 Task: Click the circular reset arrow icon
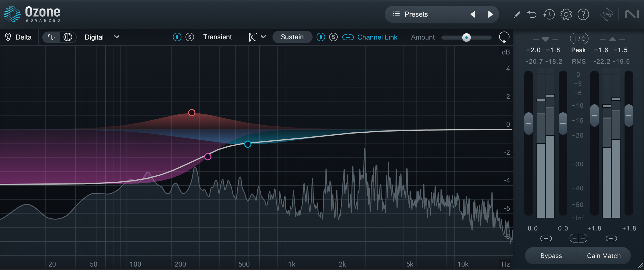(x=504, y=37)
